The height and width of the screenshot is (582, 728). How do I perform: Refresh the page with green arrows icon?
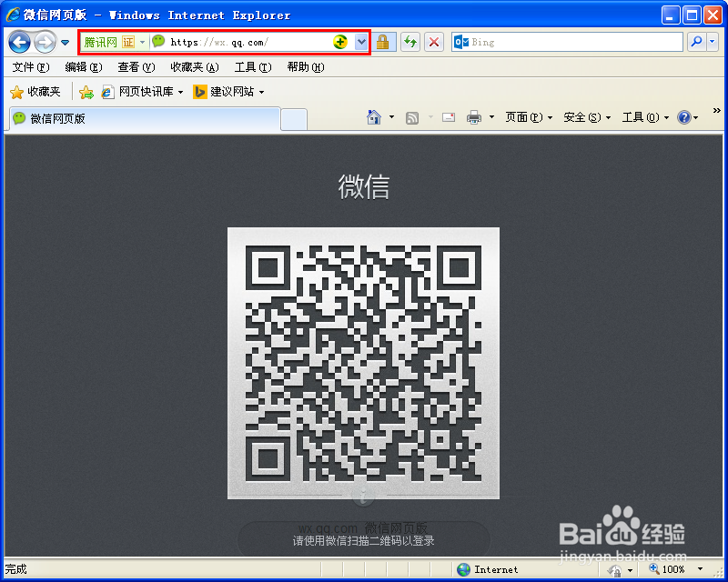point(410,42)
